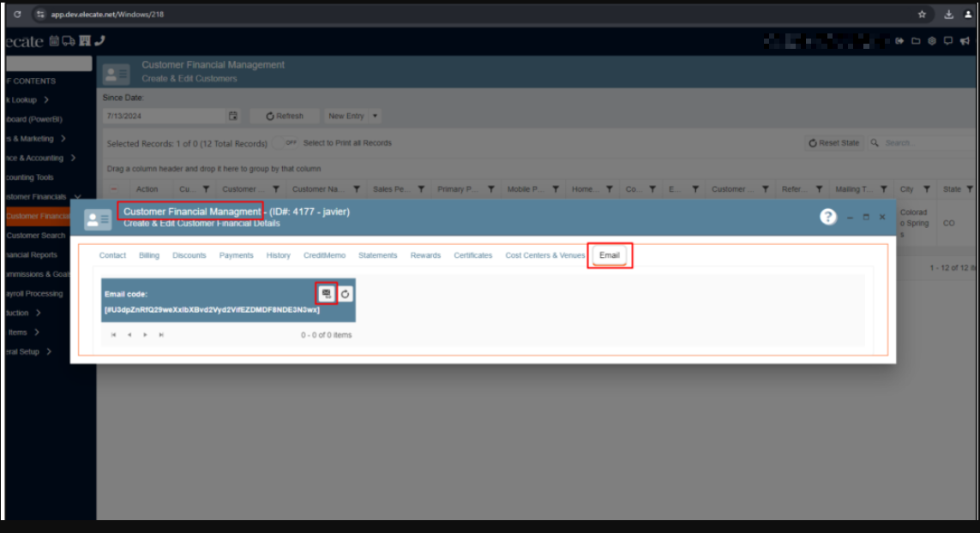Click the State column filter icon

pyautogui.click(x=969, y=189)
